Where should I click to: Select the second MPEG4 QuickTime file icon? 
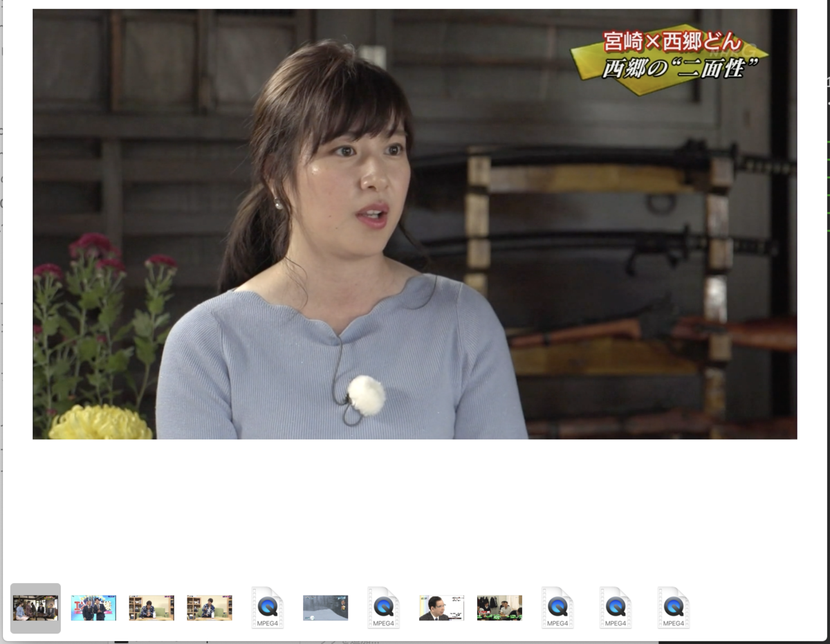coord(383,607)
